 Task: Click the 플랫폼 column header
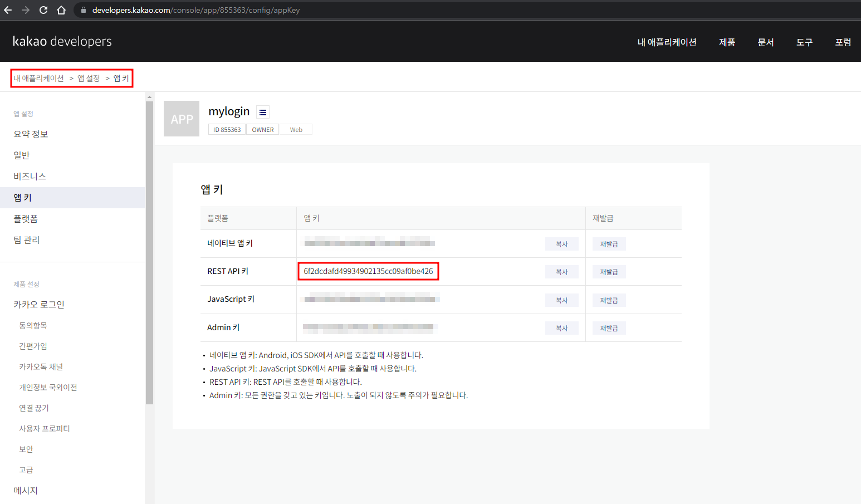(x=218, y=218)
